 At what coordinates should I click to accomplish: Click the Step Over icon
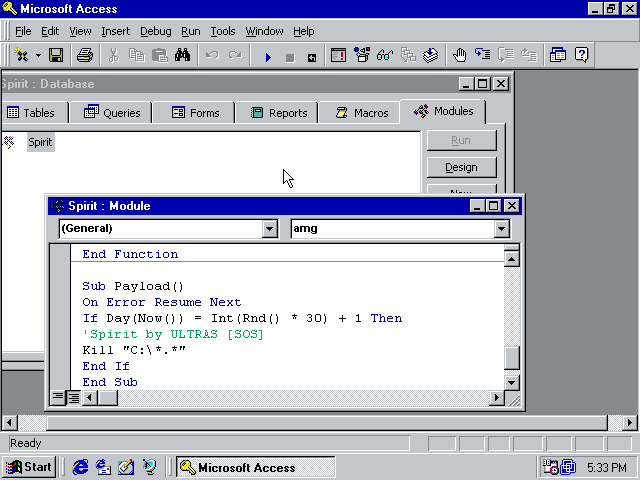pos(506,55)
